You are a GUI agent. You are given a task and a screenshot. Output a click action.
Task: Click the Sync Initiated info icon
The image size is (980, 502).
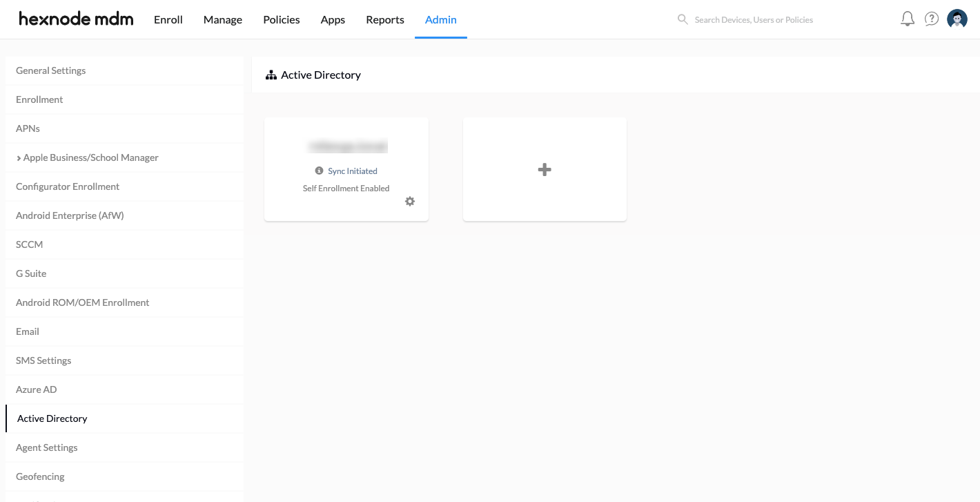tap(319, 171)
